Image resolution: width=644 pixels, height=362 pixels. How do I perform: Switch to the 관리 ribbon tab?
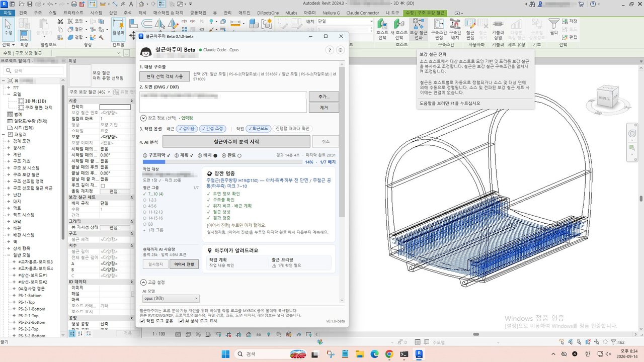point(228,13)
